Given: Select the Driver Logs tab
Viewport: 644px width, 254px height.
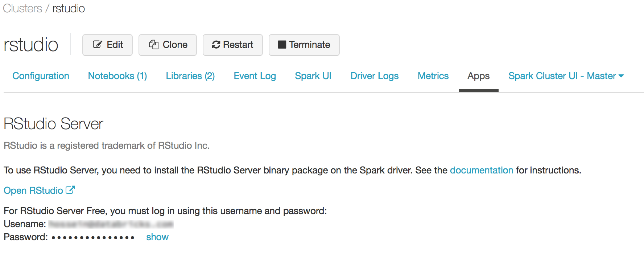Looking at the screenshot, I should (375, 76).
